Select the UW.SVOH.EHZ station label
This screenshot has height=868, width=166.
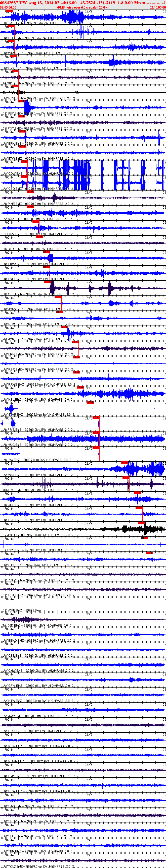tap(39, 279)
